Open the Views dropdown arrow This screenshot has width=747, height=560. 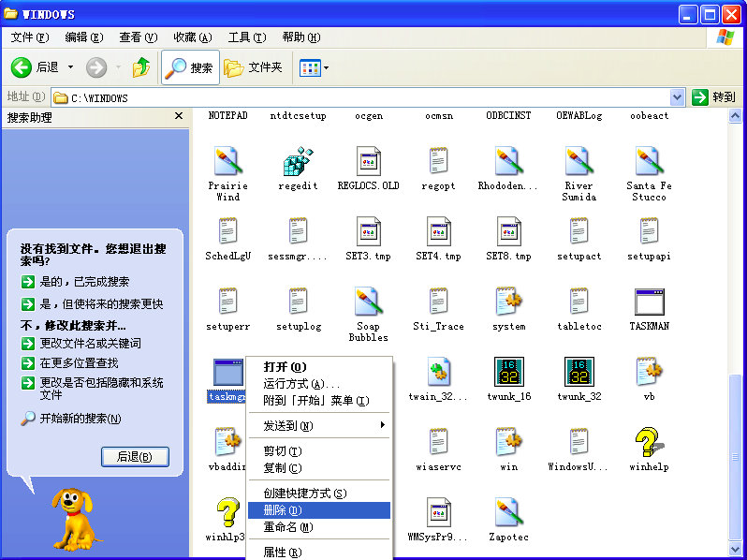[327, 67]
